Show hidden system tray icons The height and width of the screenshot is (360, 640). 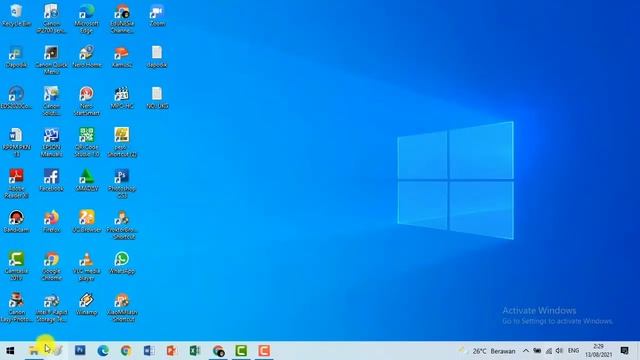[526, 351]
